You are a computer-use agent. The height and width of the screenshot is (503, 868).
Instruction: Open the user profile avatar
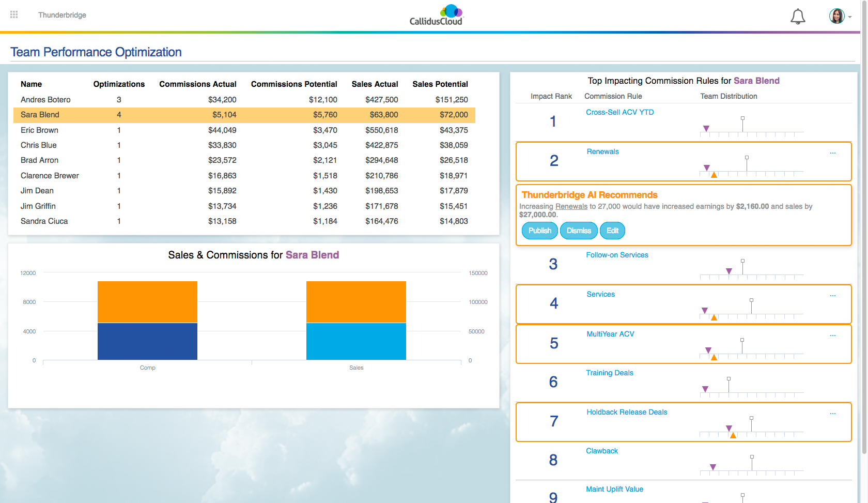click(836, 16)
